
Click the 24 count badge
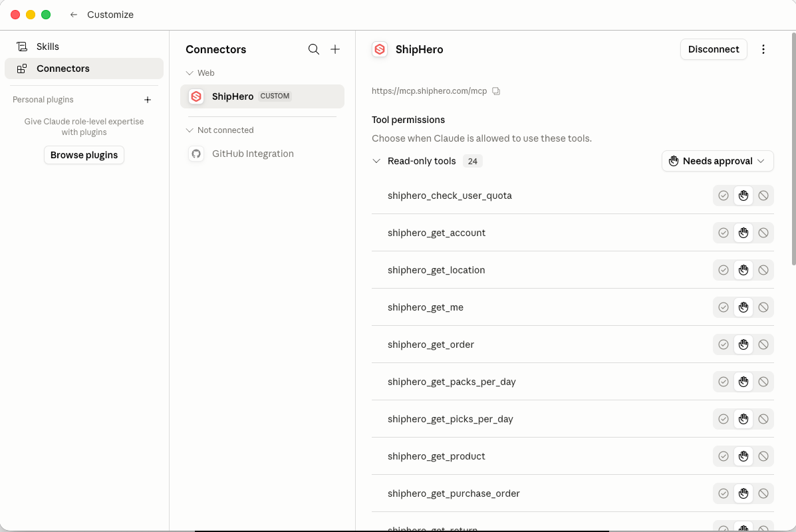pos(473,162)
